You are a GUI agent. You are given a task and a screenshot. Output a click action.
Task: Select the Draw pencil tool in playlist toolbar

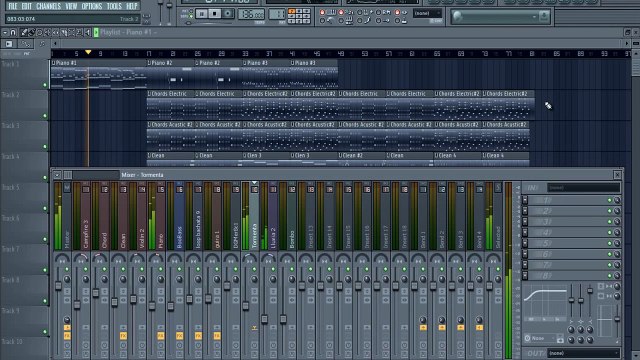click(24, 32)
